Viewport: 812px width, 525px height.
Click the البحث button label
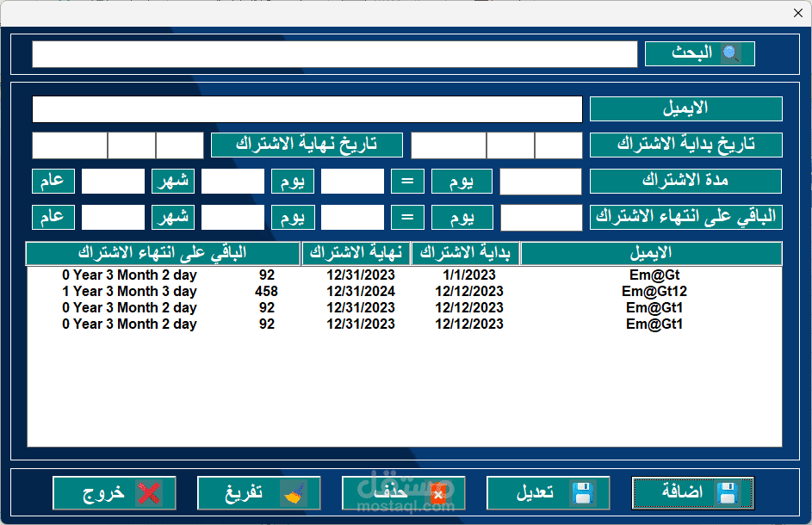tap(691, 53)
